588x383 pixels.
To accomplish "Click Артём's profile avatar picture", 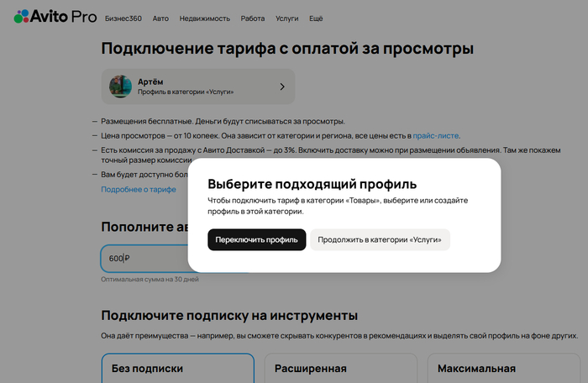I will tap(121, 87).
